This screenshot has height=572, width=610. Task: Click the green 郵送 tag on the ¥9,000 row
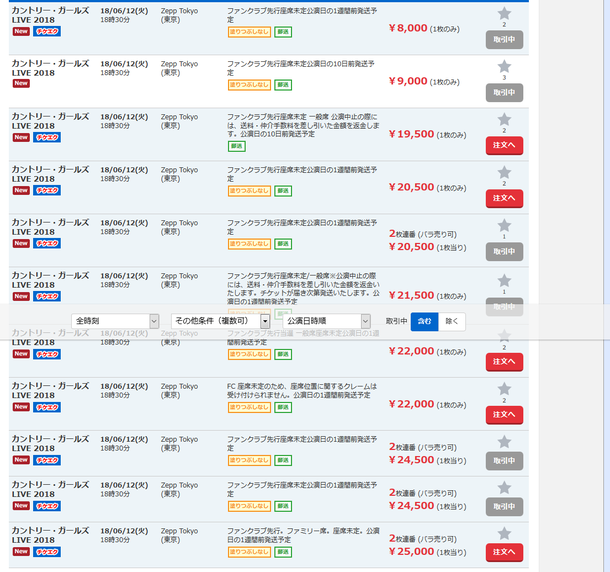pos(283,85)
